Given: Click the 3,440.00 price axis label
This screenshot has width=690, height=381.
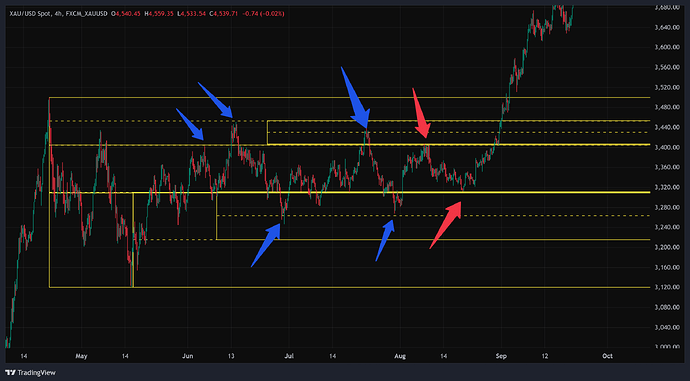Looking at the screenshot, I should pyautogui.click(x=668, y=127).
